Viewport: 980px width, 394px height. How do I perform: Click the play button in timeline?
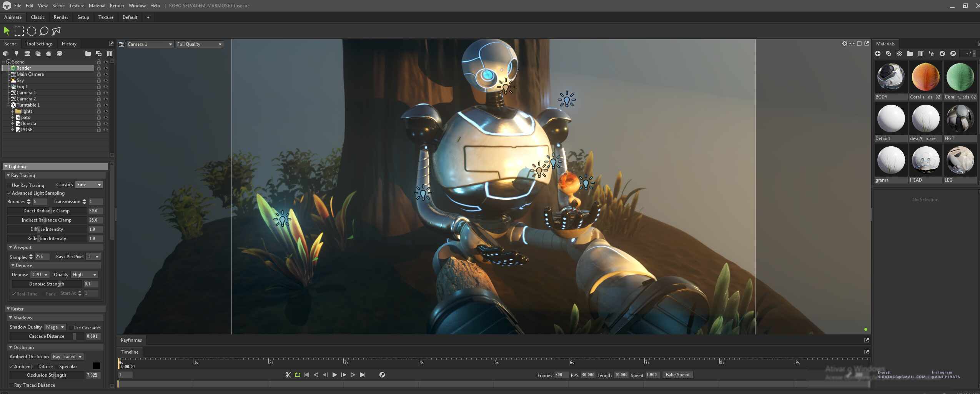334,375
